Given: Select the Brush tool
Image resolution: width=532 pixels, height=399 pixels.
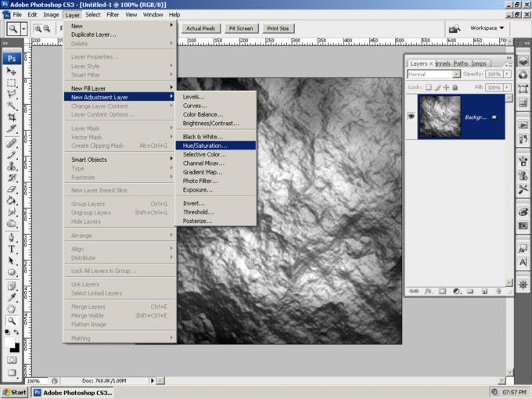Looking at the screenshot, I should 12,154.
